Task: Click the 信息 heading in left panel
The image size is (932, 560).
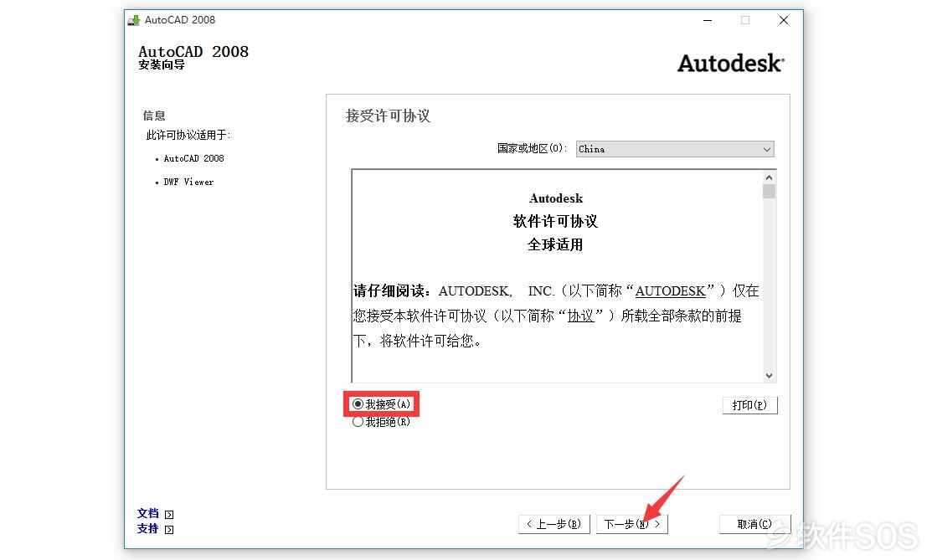Action: pos(154,116)
